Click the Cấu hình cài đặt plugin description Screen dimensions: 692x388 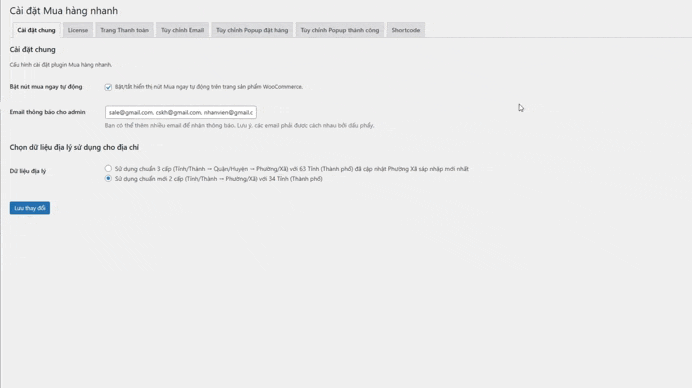[60, 64]
